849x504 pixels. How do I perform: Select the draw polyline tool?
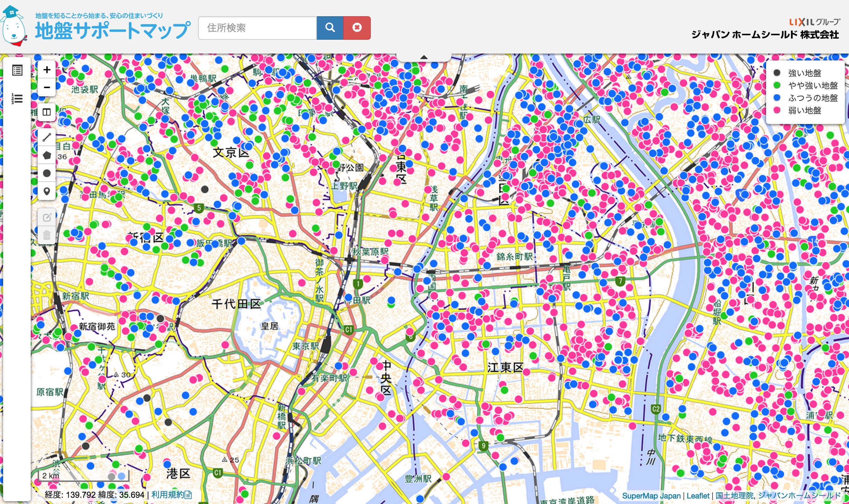coord(47,137)
